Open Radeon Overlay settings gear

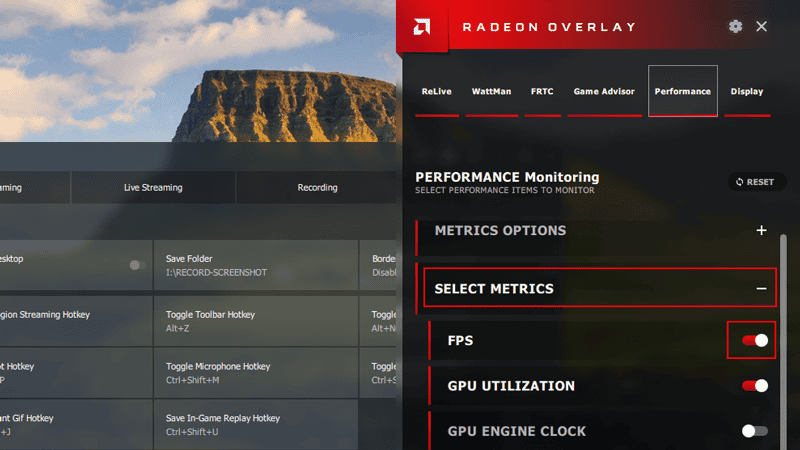736,26
